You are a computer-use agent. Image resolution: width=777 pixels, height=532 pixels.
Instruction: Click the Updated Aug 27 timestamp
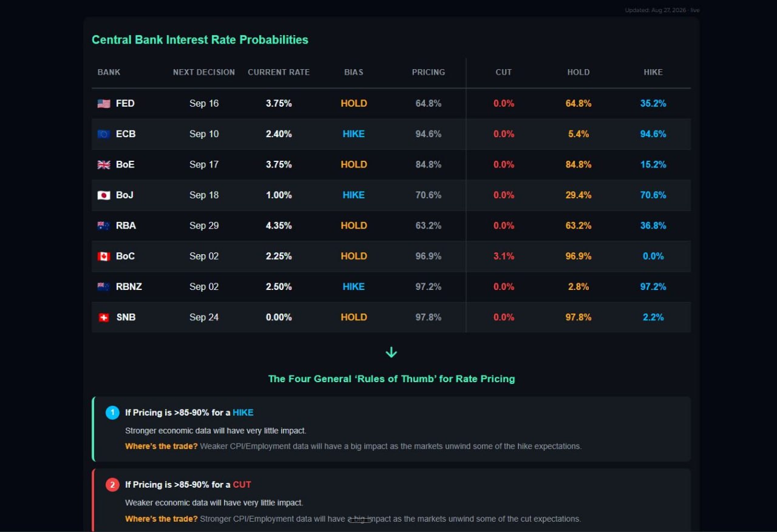[x=662, y=10]
